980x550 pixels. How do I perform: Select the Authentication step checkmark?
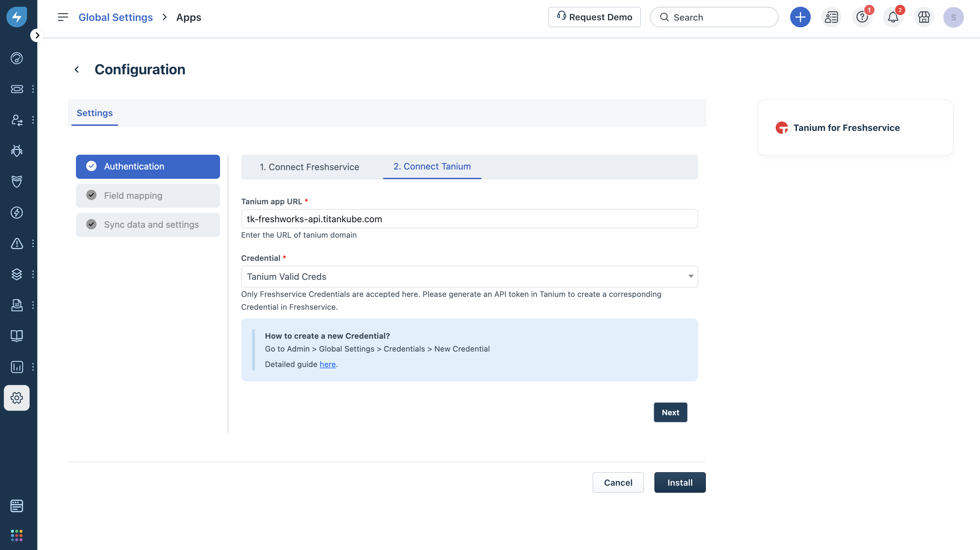pyautogui.click(x=91, y=166)
